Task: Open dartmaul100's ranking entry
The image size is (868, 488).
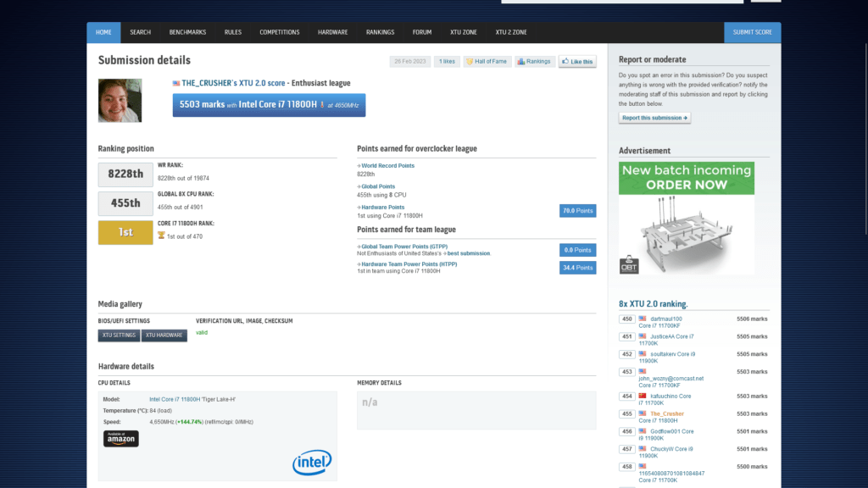Action: pos(666,319)
